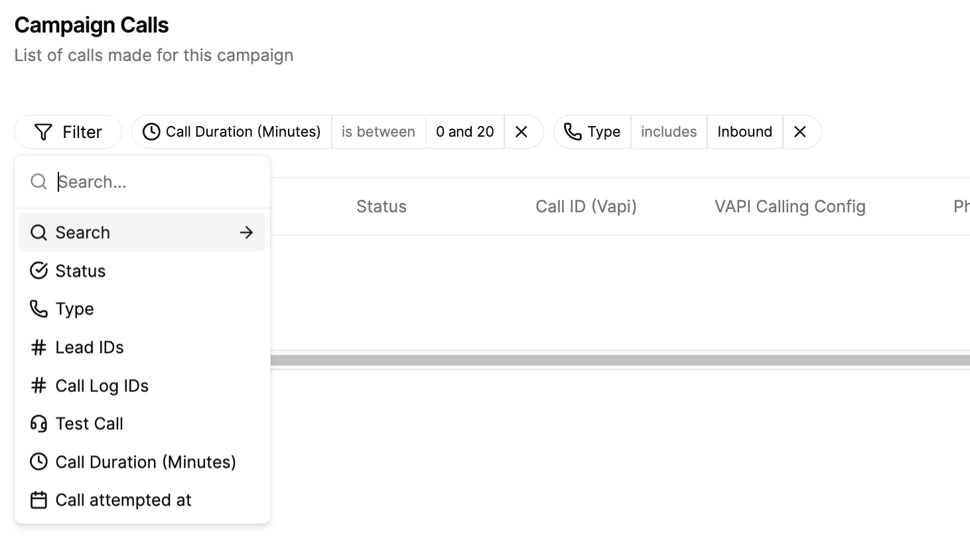
Task: Click the headset icon next to Test Call
Action: tap(39, 423)
